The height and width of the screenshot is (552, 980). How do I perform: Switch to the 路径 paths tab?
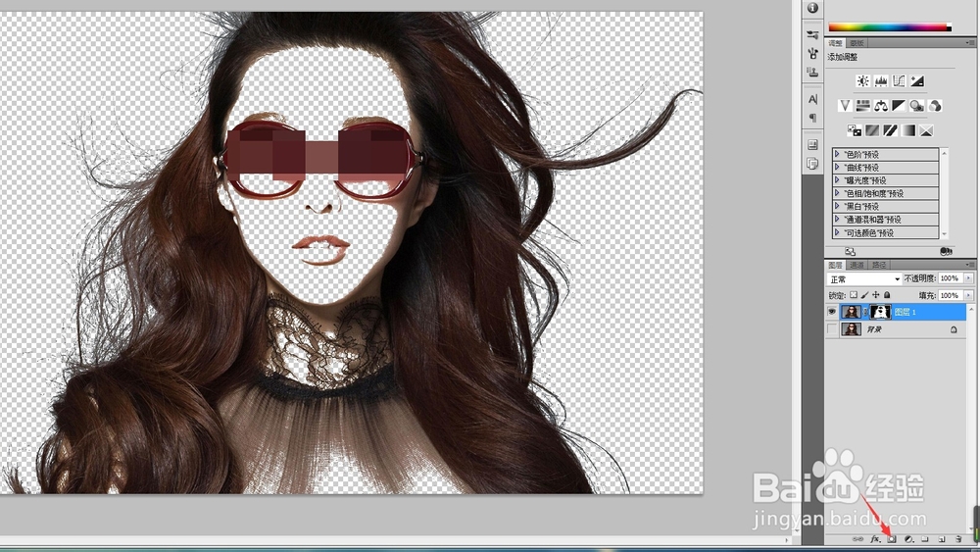tap(877, 265)
